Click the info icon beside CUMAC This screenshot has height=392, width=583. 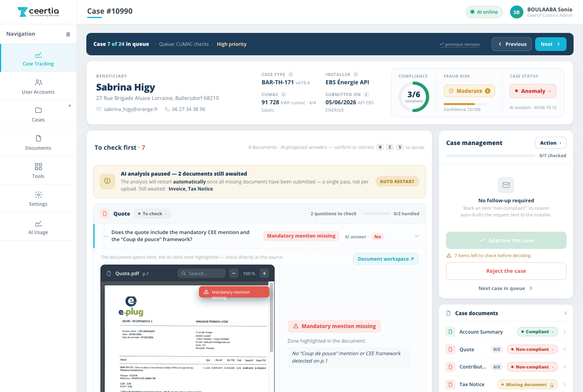pos(284,94)
